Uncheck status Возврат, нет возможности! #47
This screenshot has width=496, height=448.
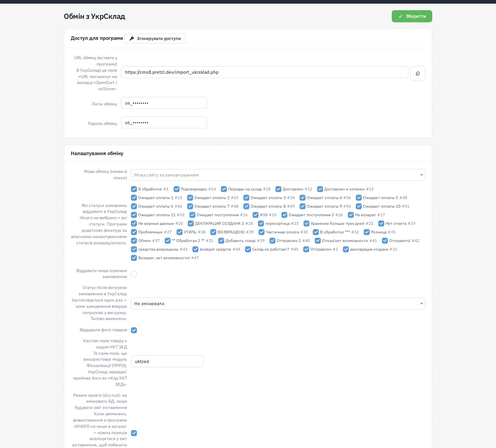(134, 258)
